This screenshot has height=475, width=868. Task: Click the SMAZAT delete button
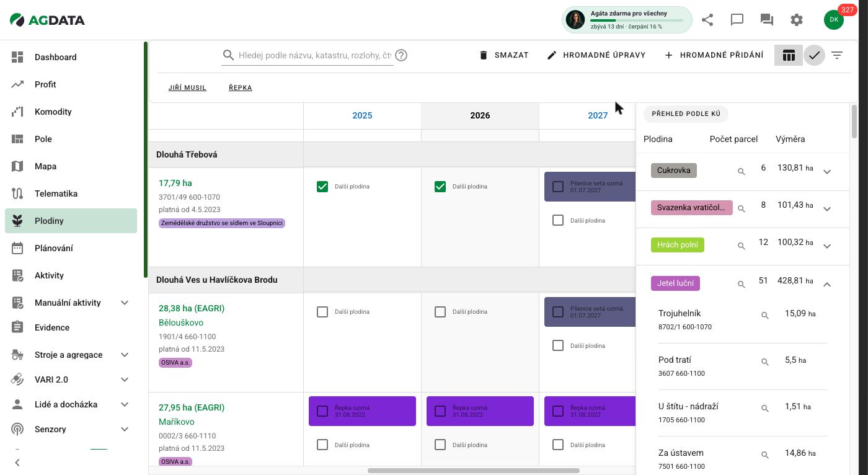click(503, 55)
